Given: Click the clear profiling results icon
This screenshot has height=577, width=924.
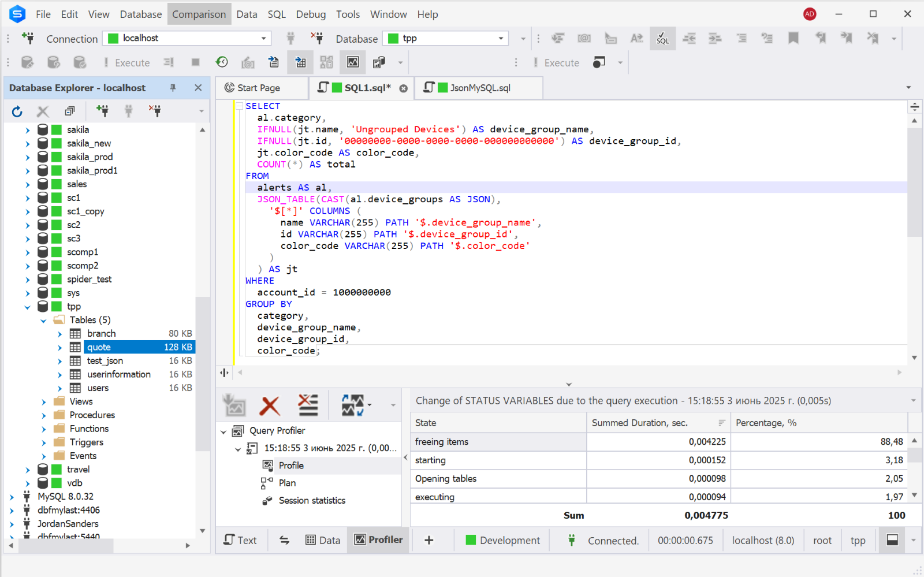Looking at the screenshot, I should point(308,405).
